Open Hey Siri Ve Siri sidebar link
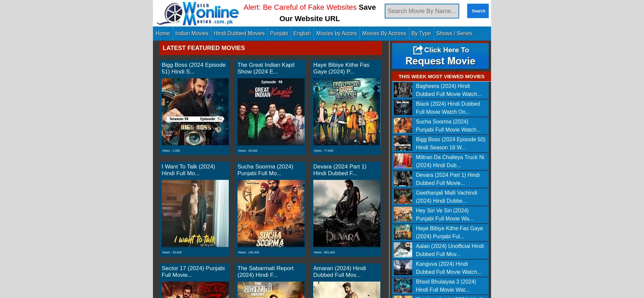The image size is (644, 298). 445,215
